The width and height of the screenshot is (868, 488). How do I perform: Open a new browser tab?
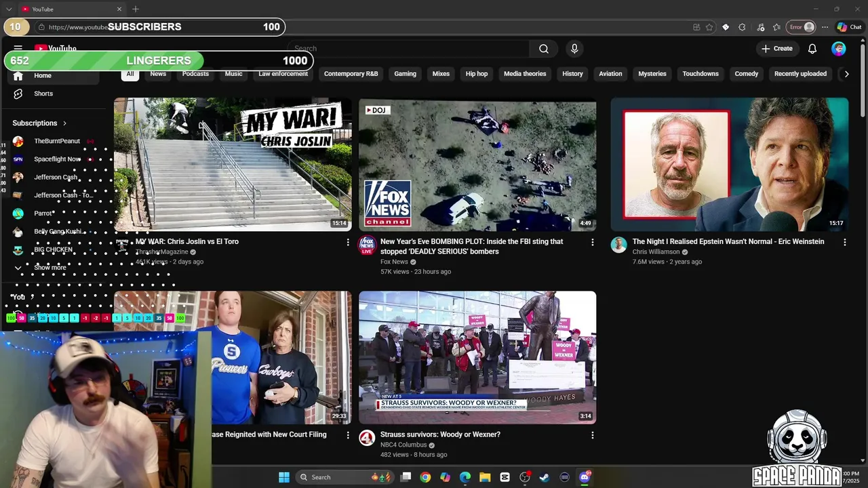coord(136,9)
